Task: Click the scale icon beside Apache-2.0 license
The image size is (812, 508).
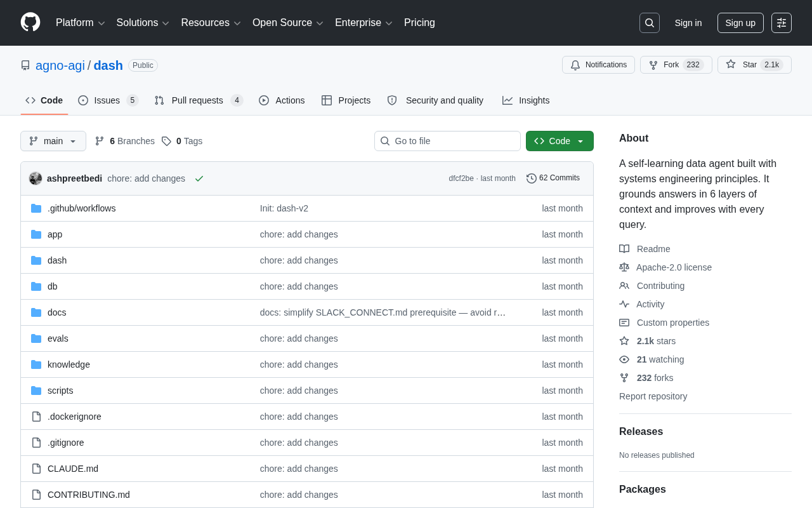Action: tap(624, 267)
